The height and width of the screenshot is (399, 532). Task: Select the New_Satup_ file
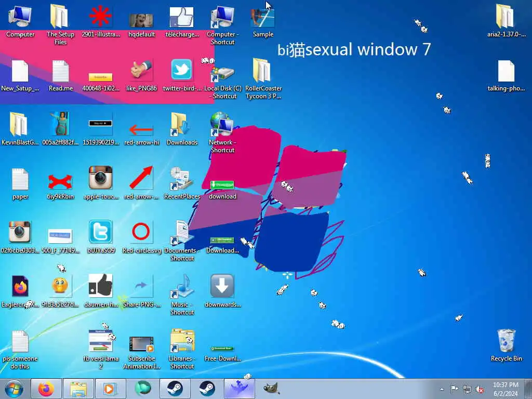click(x=20, y=75)
